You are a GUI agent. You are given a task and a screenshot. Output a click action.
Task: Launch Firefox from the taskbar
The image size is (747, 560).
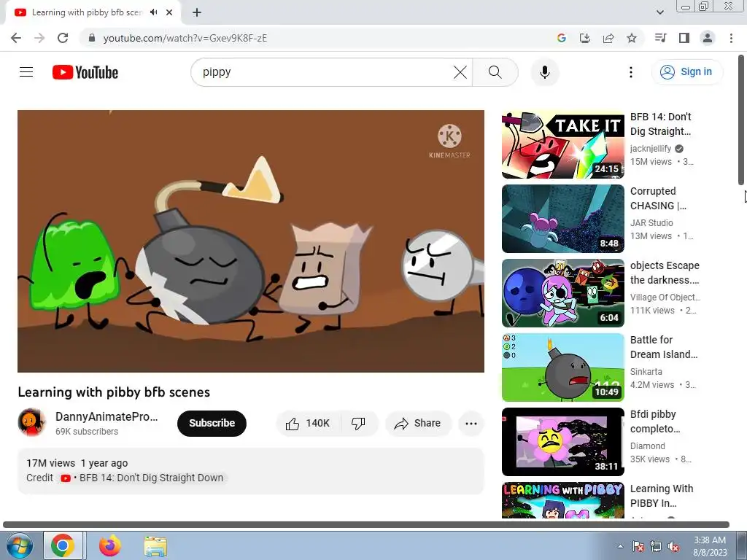tap(109, 545)
